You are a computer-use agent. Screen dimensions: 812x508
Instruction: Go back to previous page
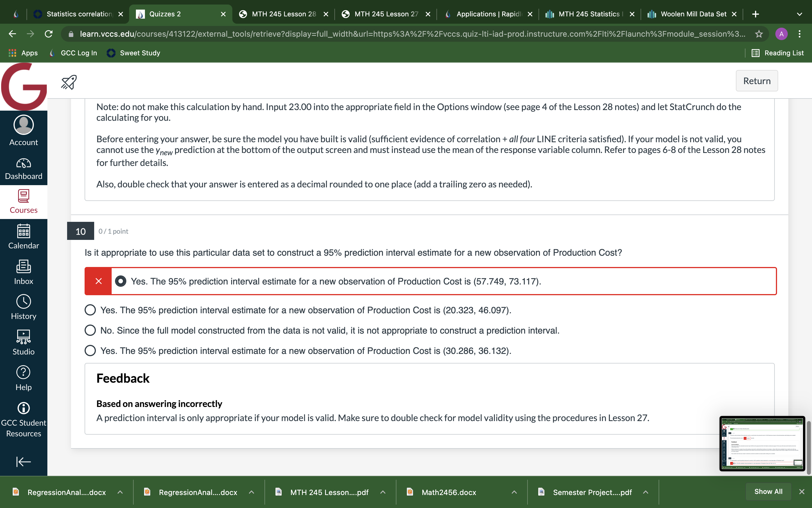pyautogui.click(x=12, y=34)
